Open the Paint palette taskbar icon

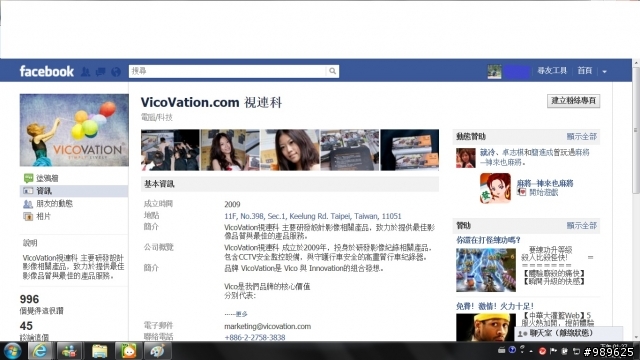click(x=158, y=351)
